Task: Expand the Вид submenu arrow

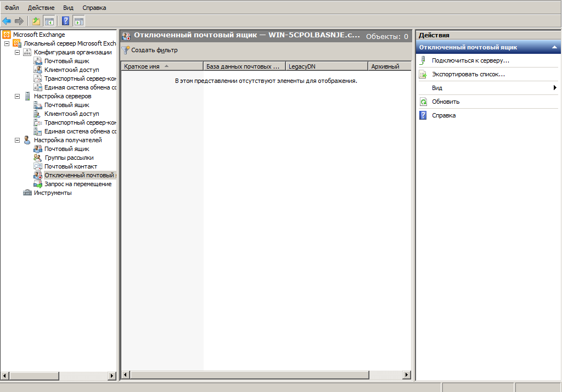Action: click(555, 88)
